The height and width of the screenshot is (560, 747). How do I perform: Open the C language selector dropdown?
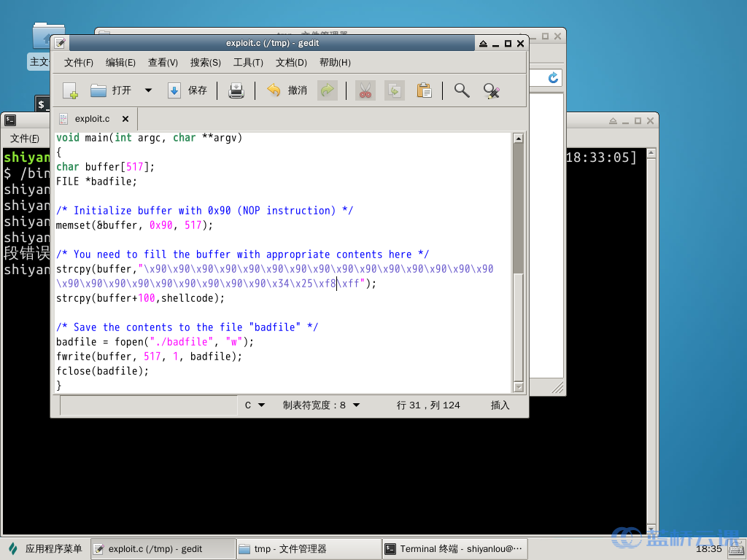coord(255,405)
